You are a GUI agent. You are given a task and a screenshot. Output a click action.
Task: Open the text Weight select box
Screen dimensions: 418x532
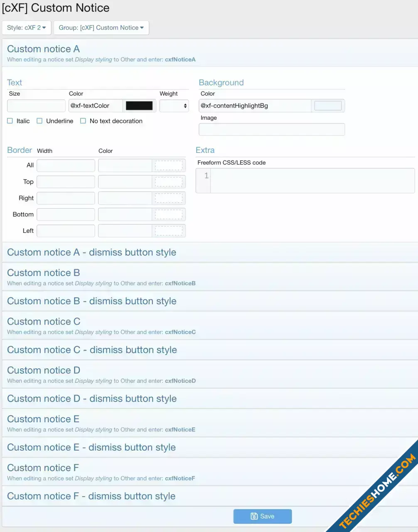tap(174, 106)
